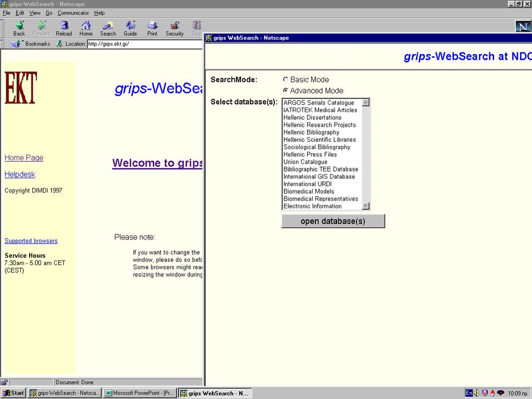Go to the Home toolbar icon
532x399 pixels.
point(86,28)
